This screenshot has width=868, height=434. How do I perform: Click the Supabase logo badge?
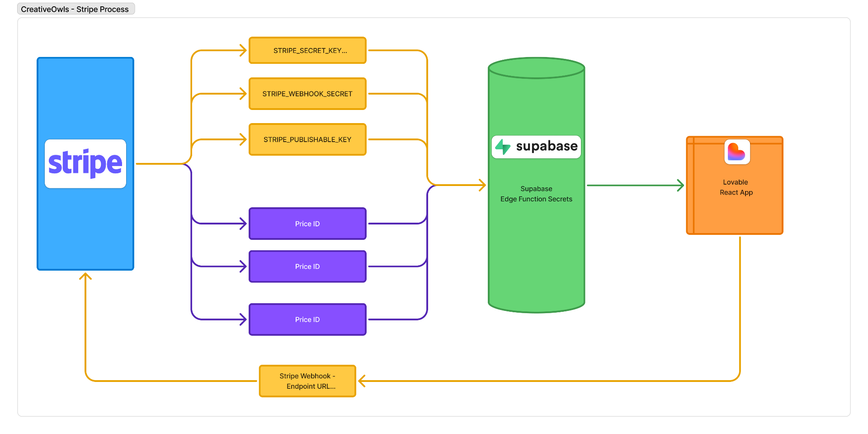pos(536,147)
